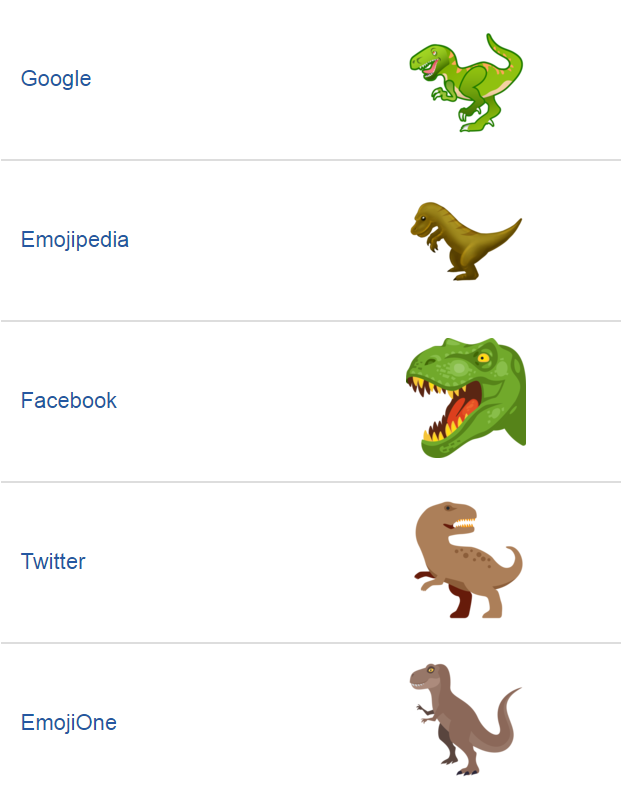Open the Emojipedia vendor link
Screen dimensions: 622x802
(75, 240)
